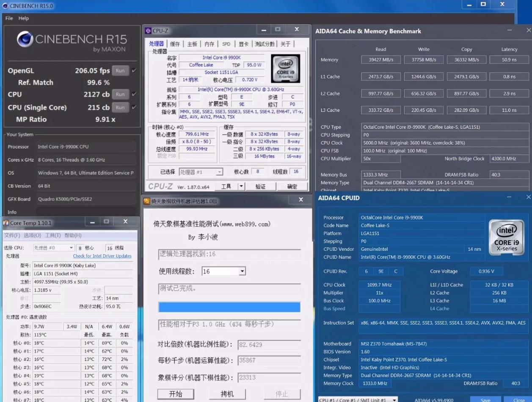Click the Save button in AIDA64 CPUID
Image resolution: width=532 pixels, height=402 pixels.
click(485, 400)
